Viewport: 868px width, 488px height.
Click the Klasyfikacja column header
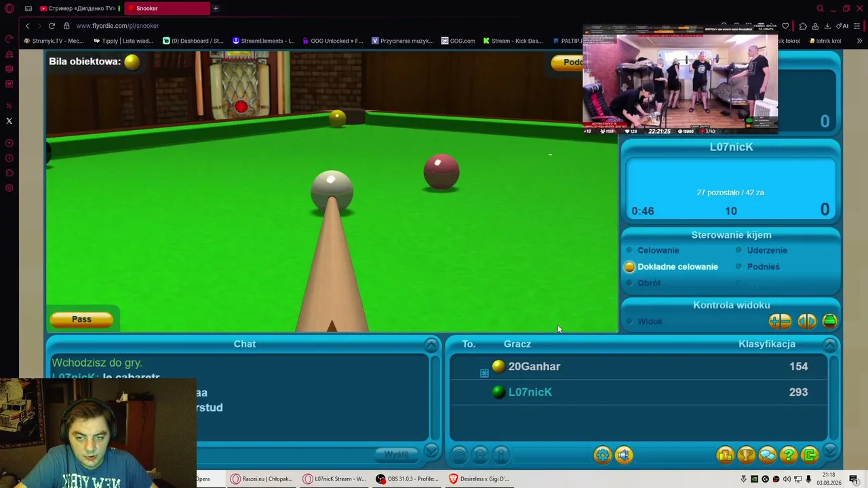(x=767, y=344)
